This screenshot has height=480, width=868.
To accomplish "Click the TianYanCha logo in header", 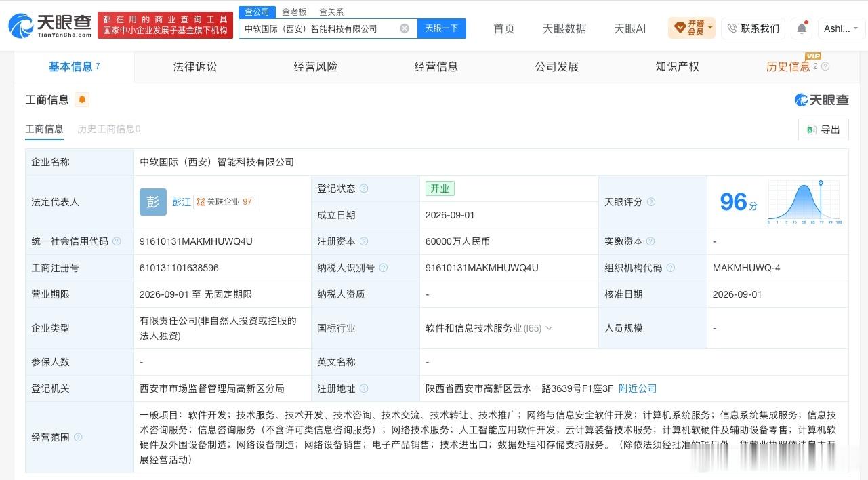I will [50, 25].
